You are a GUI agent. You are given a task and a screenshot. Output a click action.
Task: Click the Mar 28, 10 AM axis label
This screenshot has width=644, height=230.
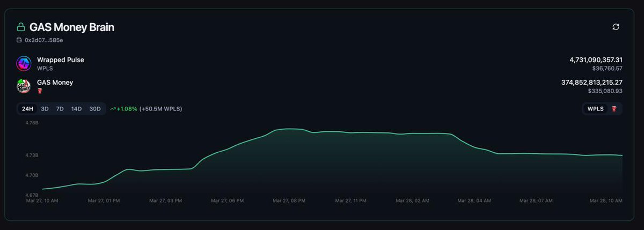pos(606,201)
